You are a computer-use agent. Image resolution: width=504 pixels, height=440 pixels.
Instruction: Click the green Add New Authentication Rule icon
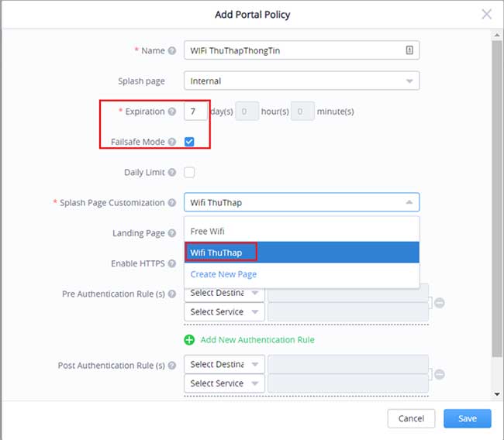click(x=190, y=340)
